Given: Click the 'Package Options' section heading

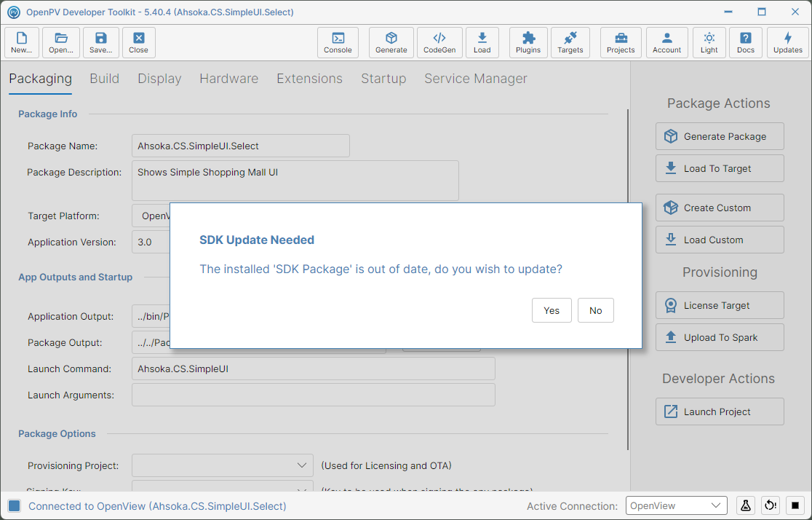Looking at the screenshot, I should point(57,434).
